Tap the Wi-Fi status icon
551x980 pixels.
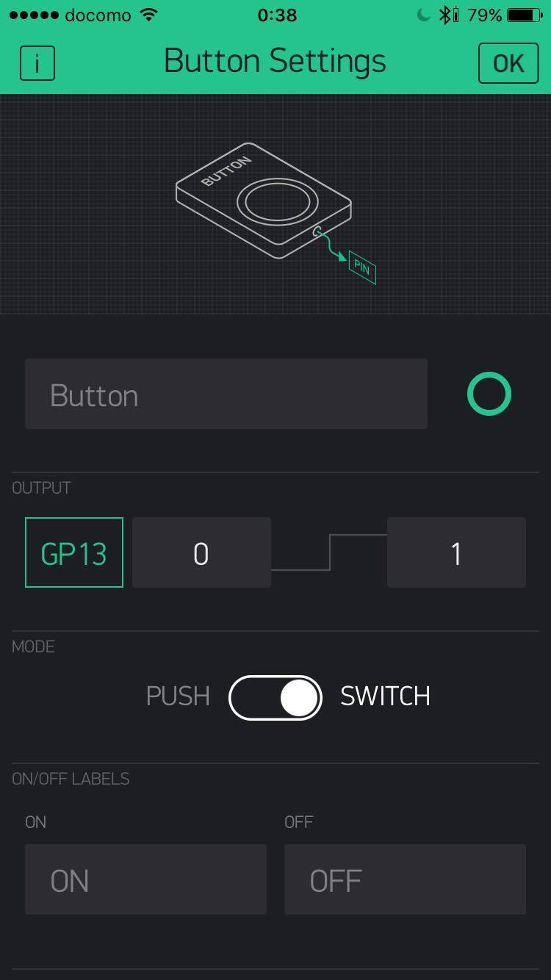[x=149, y=15]
